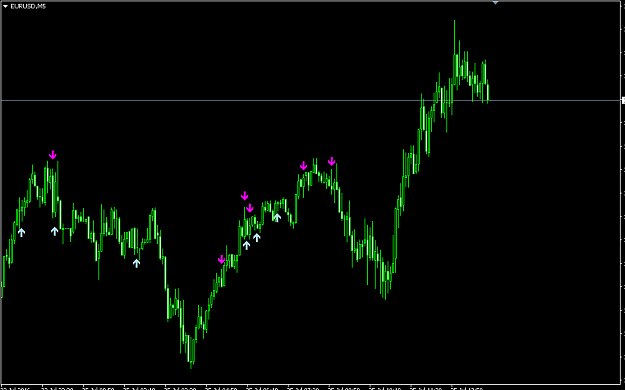Screen dimensions: 625x390
Task: Select the leftmost magenta down arrow signal
Action: point(53,155)
